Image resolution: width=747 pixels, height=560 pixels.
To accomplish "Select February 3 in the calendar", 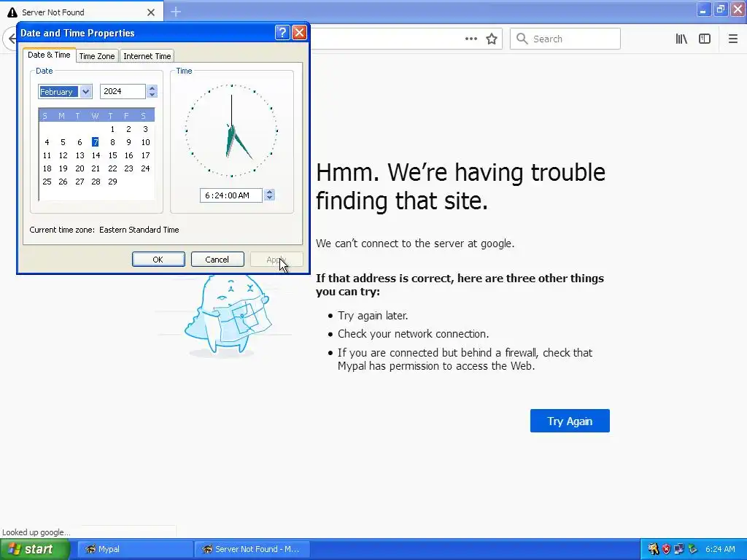I will (x=145, y=129).
